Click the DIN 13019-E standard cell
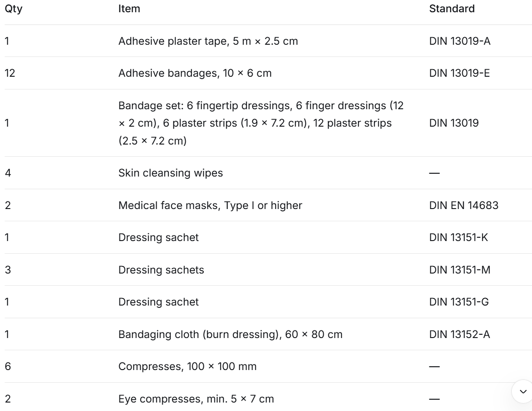The height and width of the screenshot is (411, 532). tap(460, 73)
